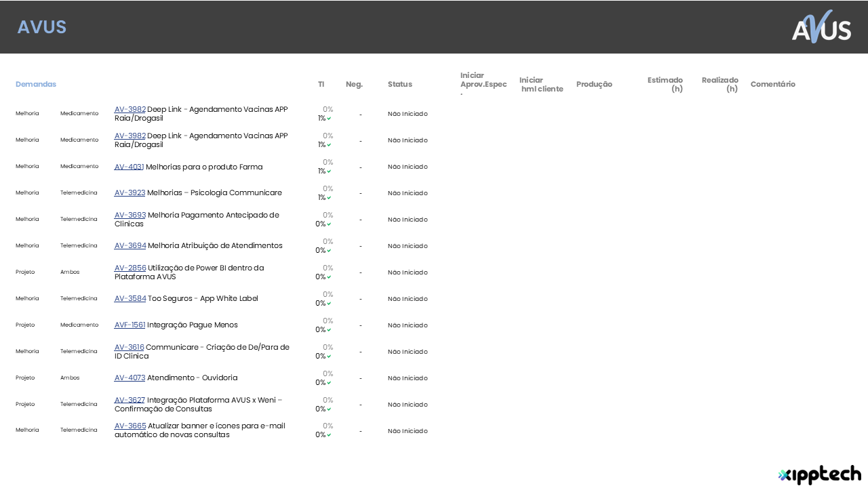Open the AV-3923 Psicologia Communicare link
The image size is (868, 488).
[130, 192]
